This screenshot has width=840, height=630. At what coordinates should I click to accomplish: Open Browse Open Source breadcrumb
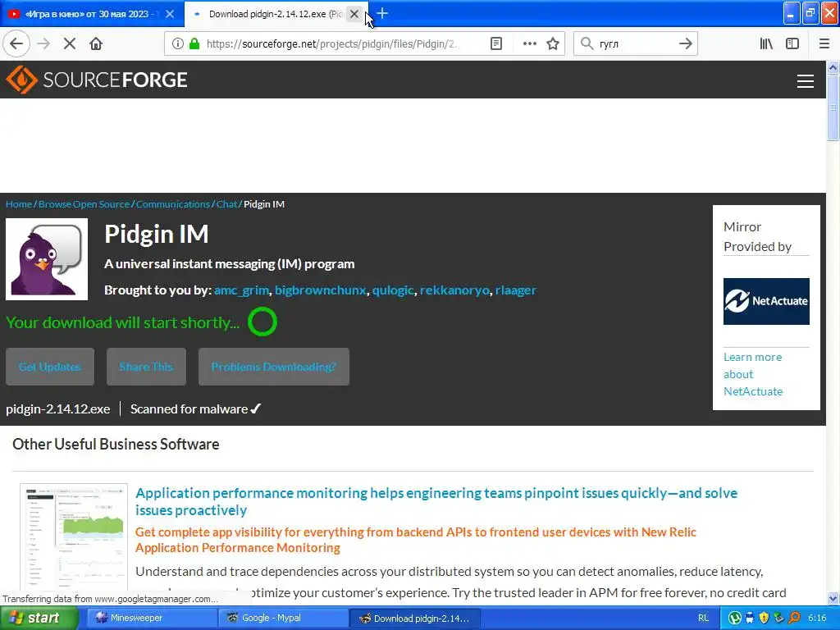point(84,204)
